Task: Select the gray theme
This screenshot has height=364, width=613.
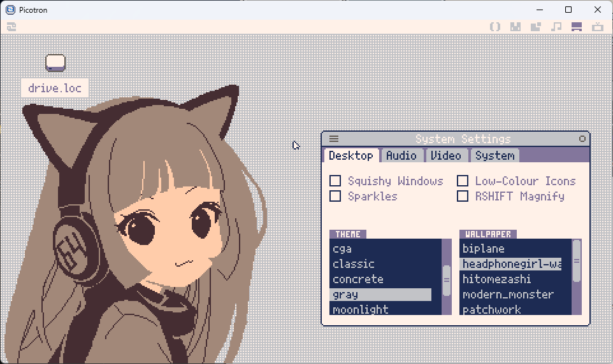Action: pyautogui.click(x=381, y=295)
